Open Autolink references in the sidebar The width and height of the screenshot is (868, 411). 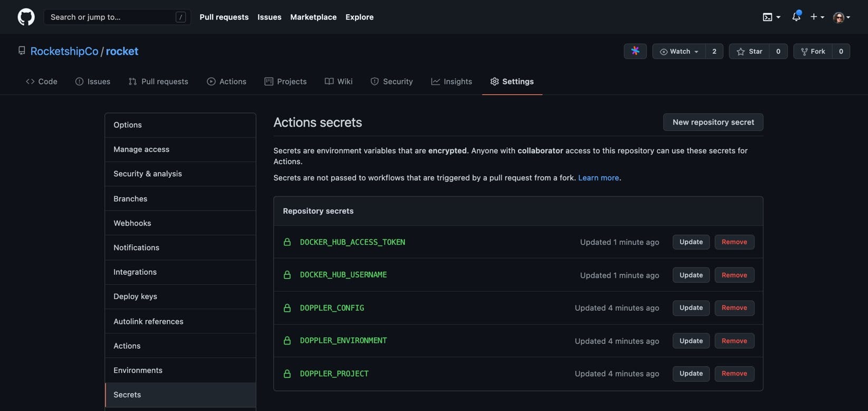[x=180, y=321]
